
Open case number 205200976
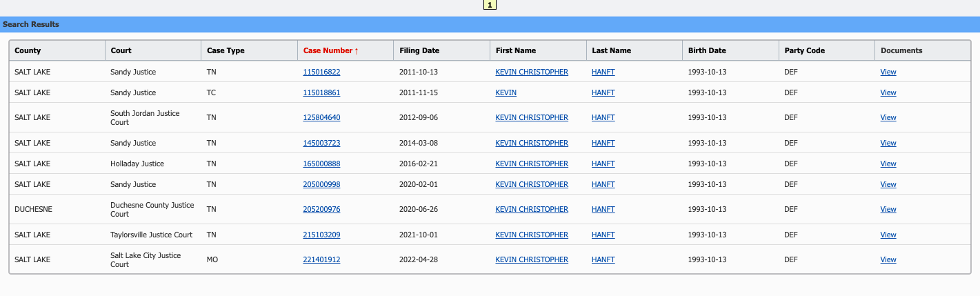(321, 209)
